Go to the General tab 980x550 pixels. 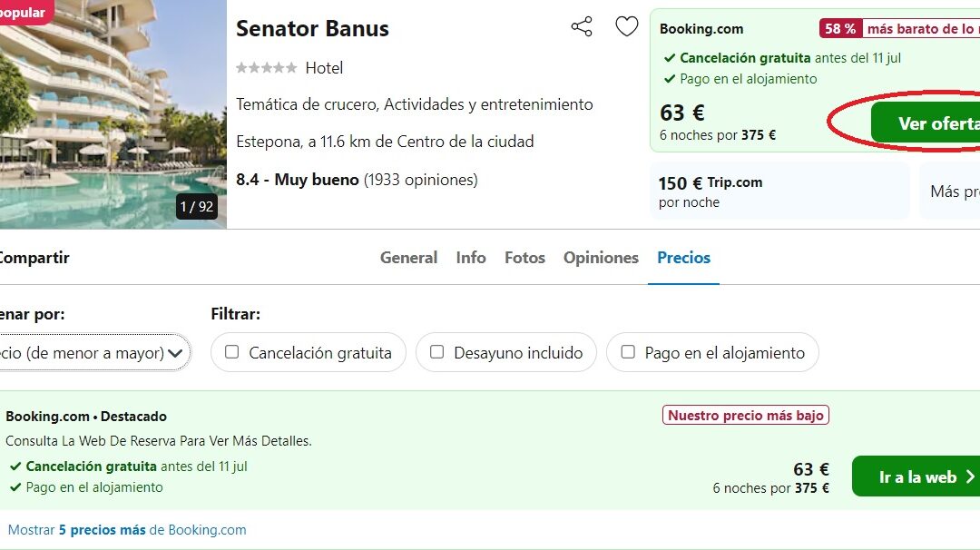[x=408, y=258]
